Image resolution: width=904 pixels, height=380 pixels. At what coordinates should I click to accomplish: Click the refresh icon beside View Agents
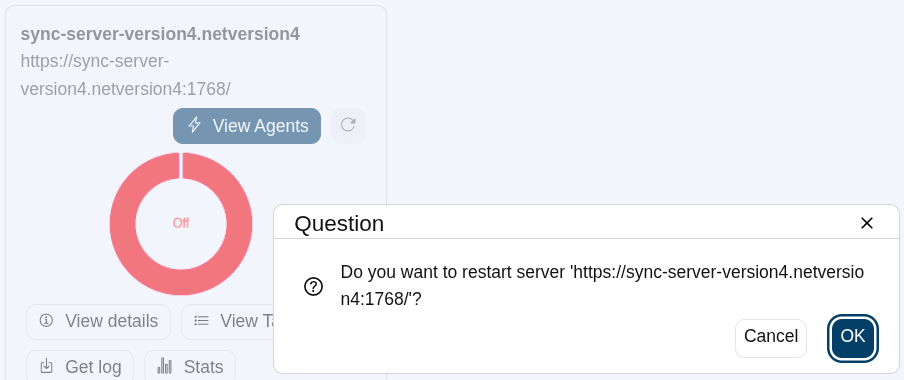click(x=348, y=125)
